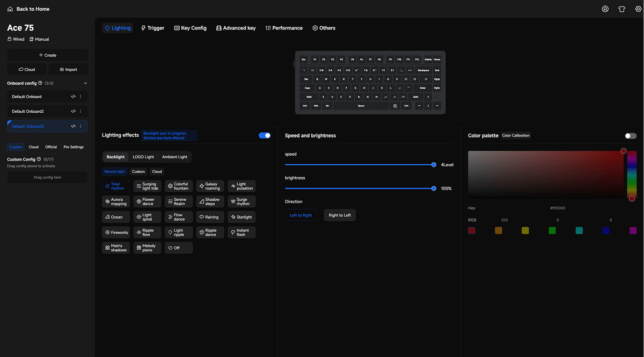Open the settings gear icon

(638, 9)
